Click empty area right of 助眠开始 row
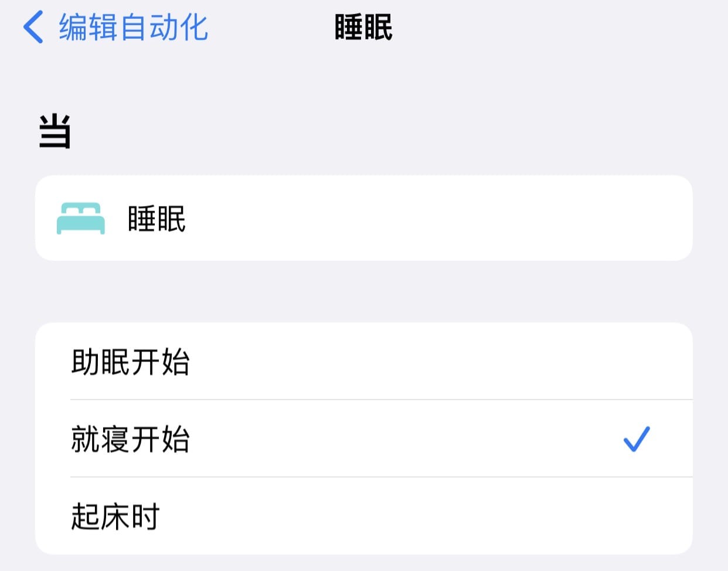 (440, 361)
